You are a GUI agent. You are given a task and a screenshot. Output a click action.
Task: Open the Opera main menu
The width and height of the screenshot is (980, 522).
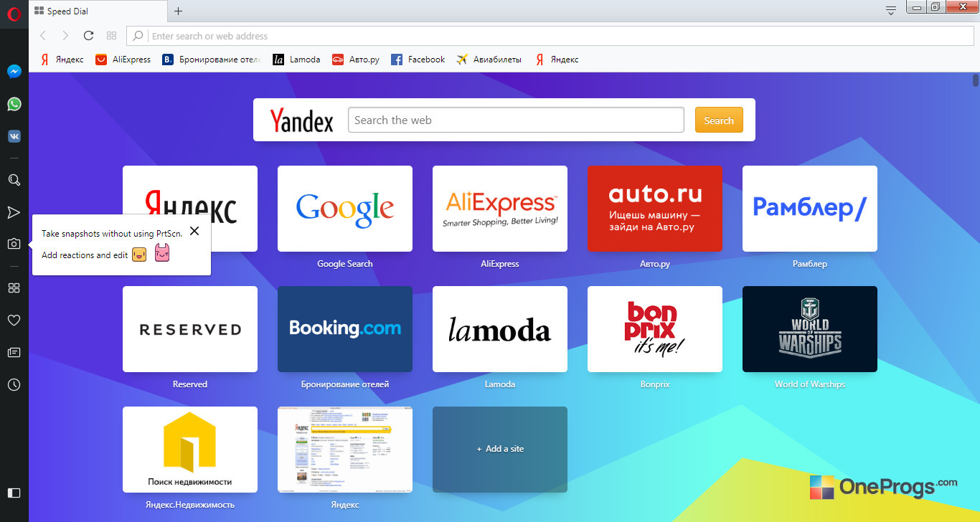[x=14, y=14]
